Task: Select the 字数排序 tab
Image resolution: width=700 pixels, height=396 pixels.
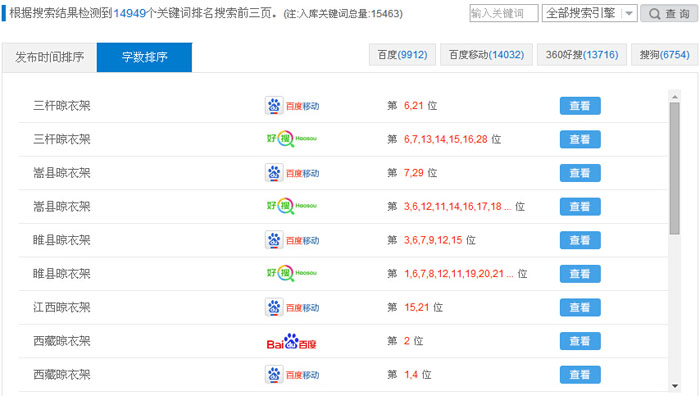Action: [x=144, y=57]
